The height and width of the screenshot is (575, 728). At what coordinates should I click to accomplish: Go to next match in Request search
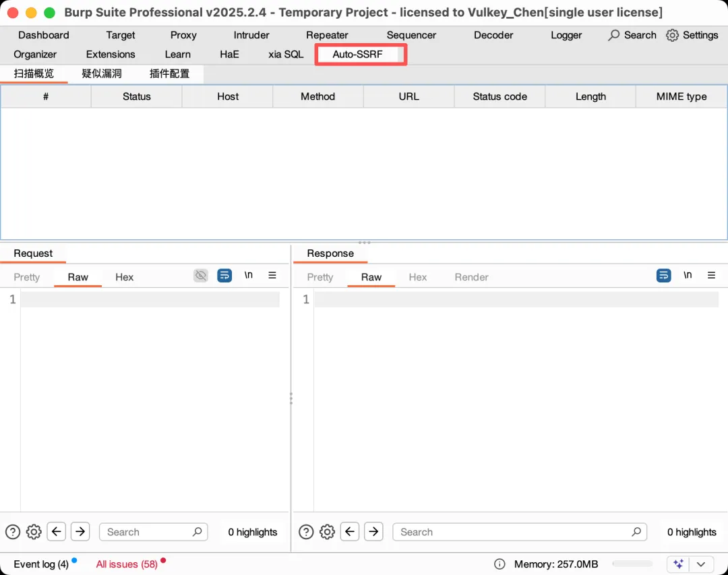click(80, 531)
